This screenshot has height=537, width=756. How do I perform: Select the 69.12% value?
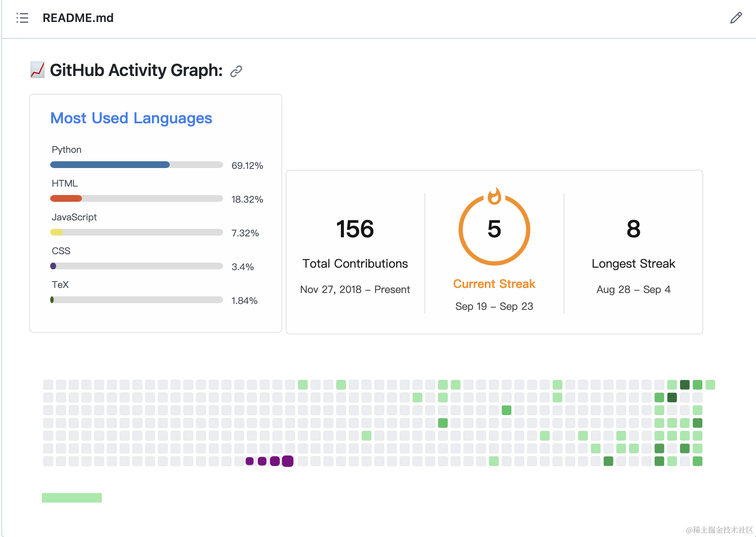247,165
